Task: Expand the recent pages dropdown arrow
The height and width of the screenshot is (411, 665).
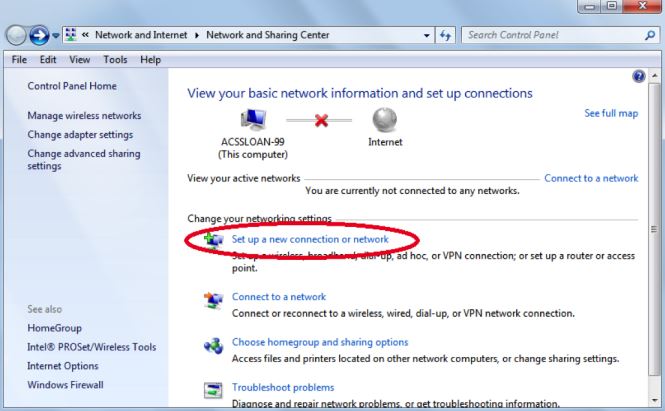Action: (54, 37)
